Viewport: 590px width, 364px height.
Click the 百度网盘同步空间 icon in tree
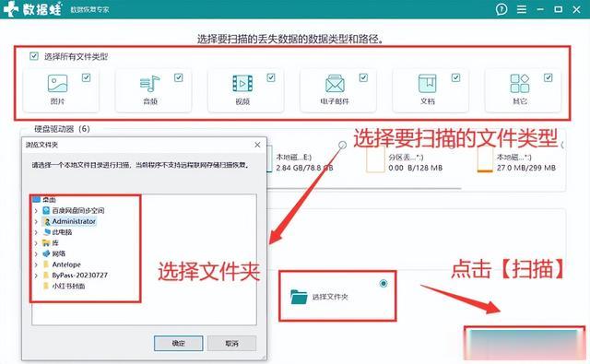[x=46, y=210]
